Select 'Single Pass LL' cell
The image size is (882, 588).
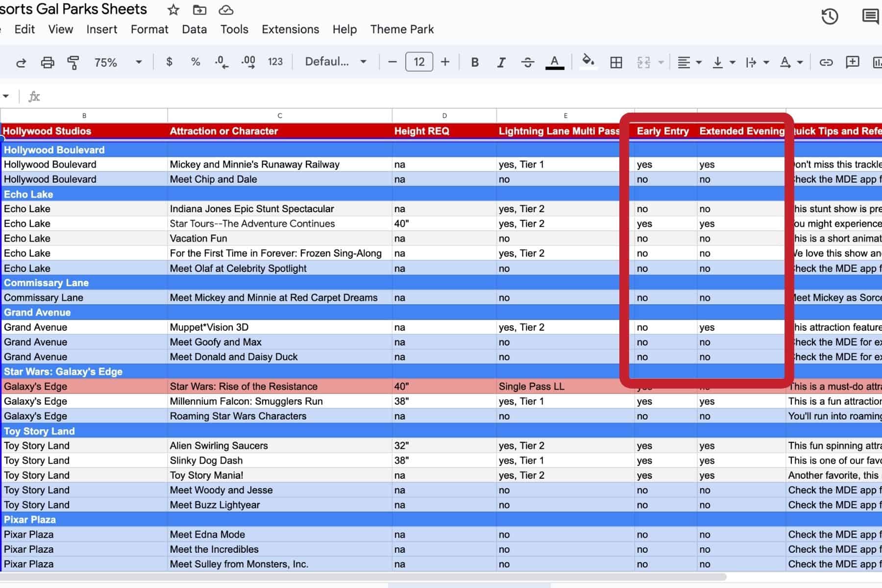pyautogui.click(x=565, y=386)
